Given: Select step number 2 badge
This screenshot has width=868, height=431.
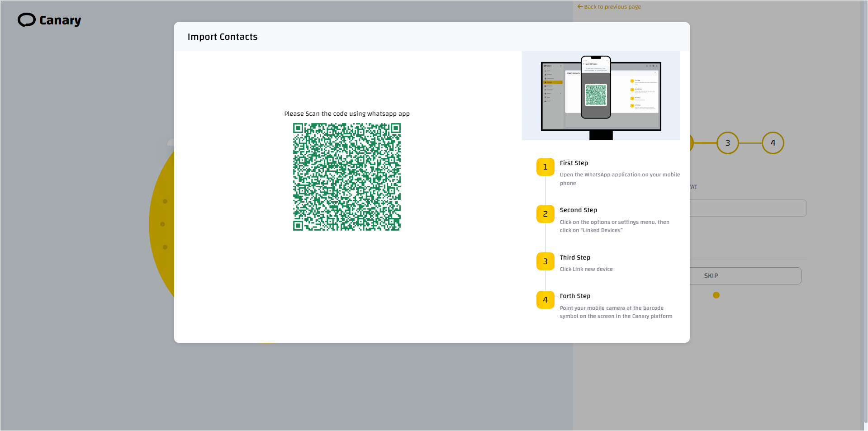Looking at the screenshot, I should [545, 214].
